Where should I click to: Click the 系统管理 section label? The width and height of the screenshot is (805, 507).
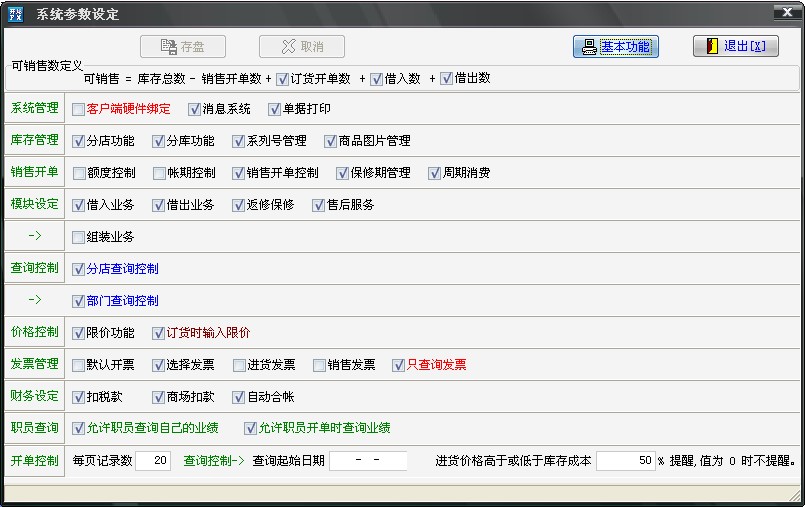pos(34,108)
